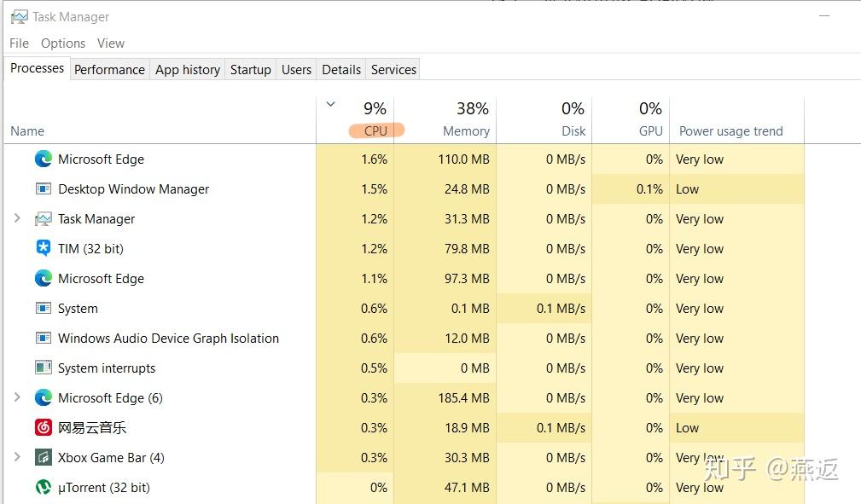Select the System process name
This screenshot has width=861, height=504.
click(78, 309)
